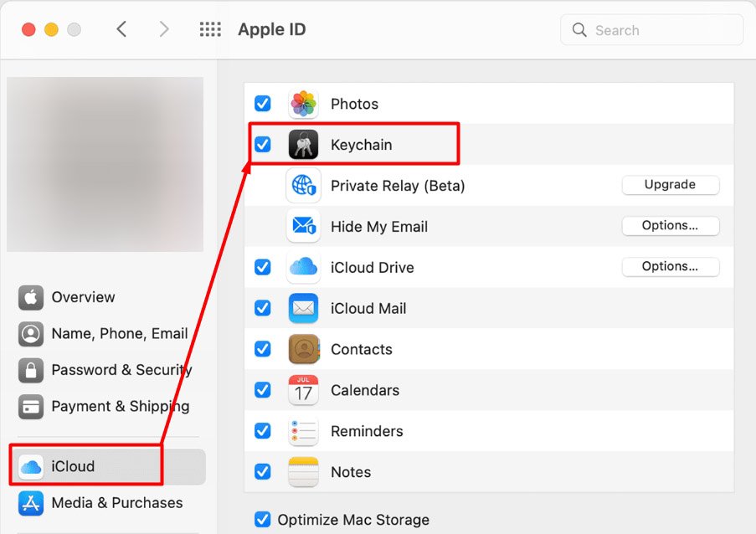Select Password & Security in sidebar
The image size is (756, 534).
(x=121, y=370)
